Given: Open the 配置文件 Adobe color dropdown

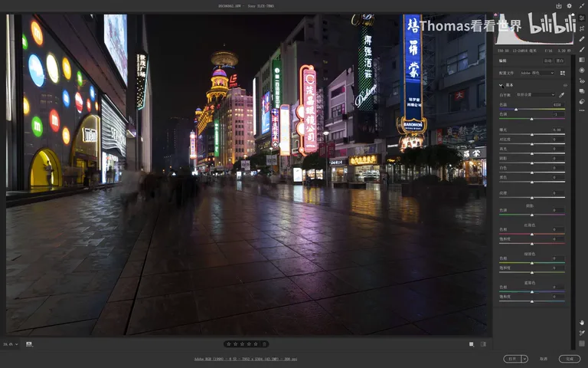Looking at the screenshot, I should (537, 73).
